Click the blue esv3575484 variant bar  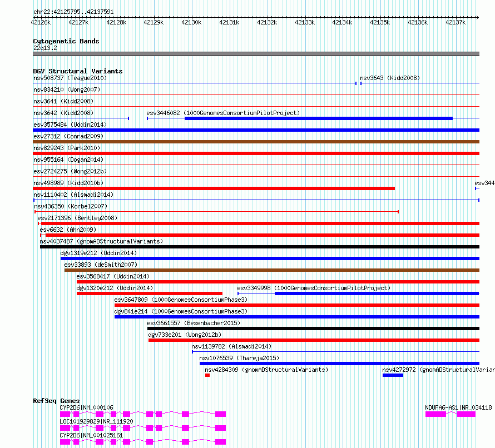click(256, 130)
